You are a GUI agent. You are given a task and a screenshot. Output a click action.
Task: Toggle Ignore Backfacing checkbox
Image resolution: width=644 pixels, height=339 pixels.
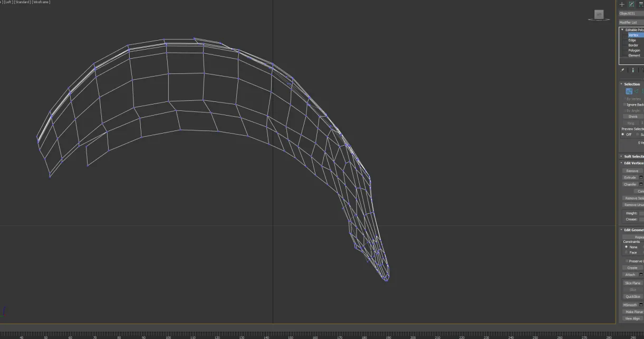tap(625, 105)
